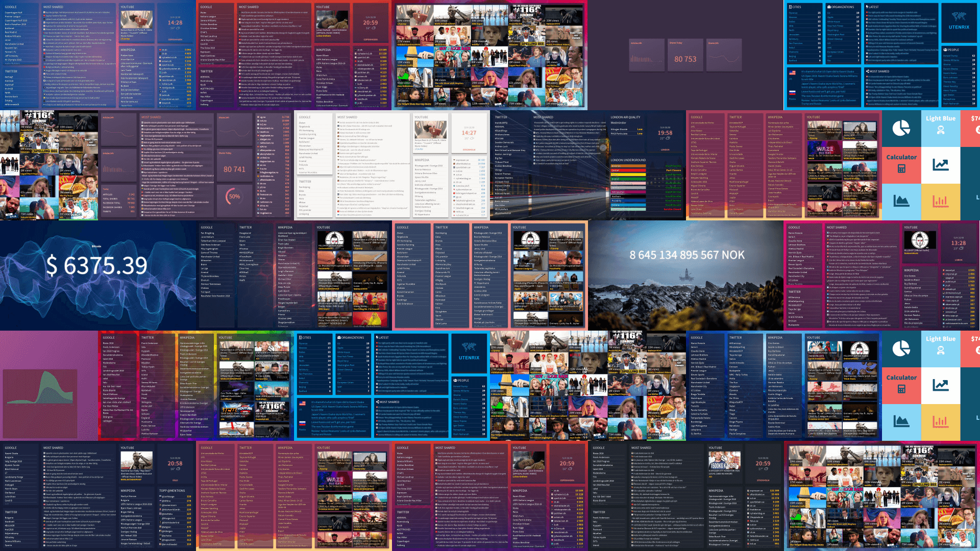Click the Bitcoin price $ 6375.39
This screenshot has width=980, height=551.
pyautogui.click(x=97, y=265)
